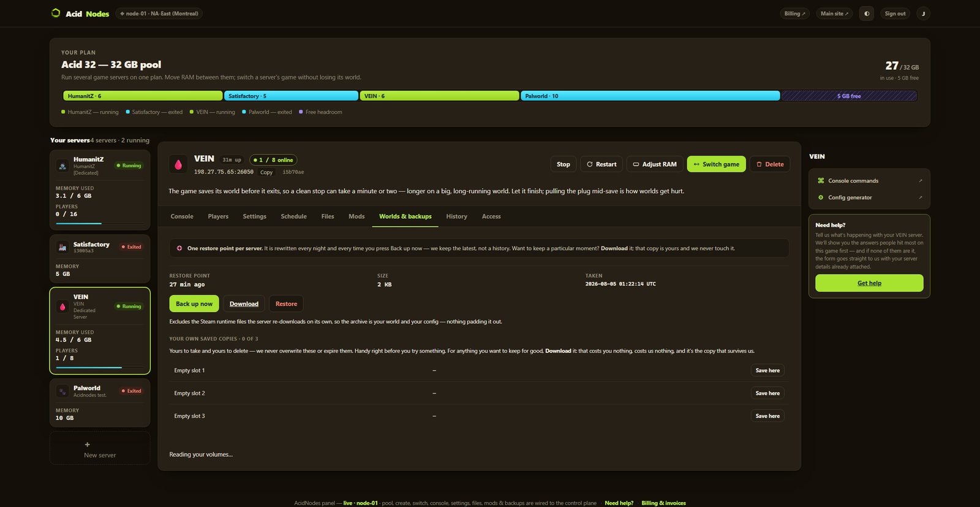980x507 pixels.
Task: Switch to the Mods tab
Action: 356,216
